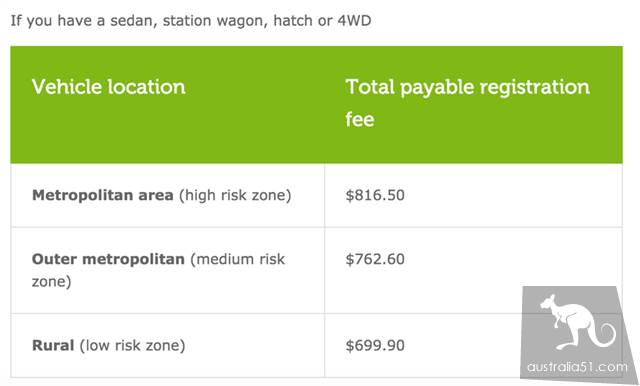Select the $699.90 fee cell
The image size is (640, 386).
coord(375,346)
